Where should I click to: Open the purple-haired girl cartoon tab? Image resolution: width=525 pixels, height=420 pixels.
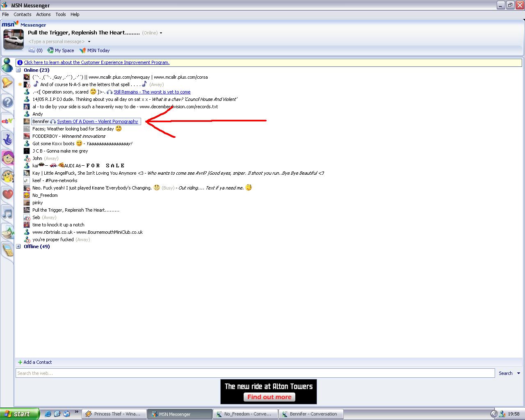pyautogui.click(x=7, y=158)
